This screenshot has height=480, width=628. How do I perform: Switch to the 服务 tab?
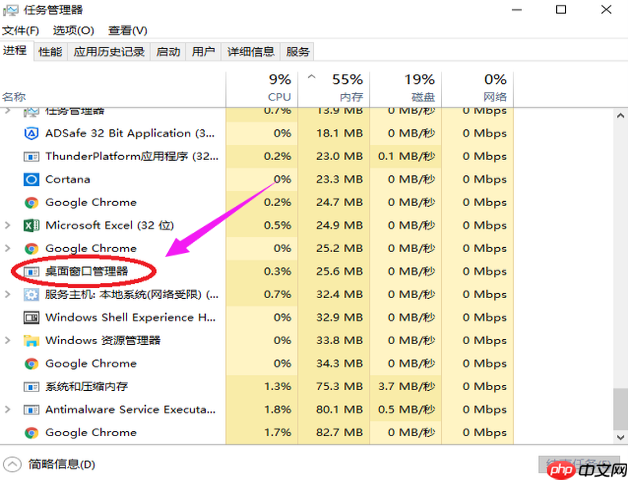pyautogui.click(x=297, y=52)
